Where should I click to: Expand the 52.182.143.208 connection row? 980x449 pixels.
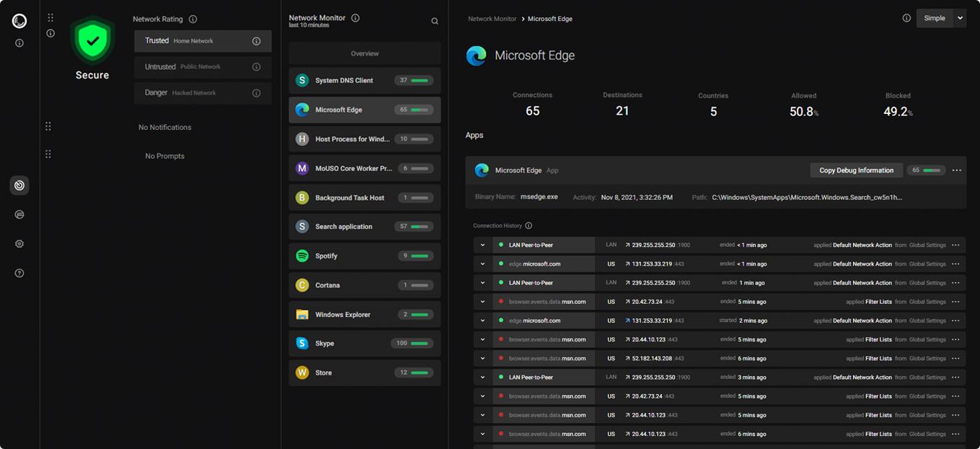(x=482, y=359)
